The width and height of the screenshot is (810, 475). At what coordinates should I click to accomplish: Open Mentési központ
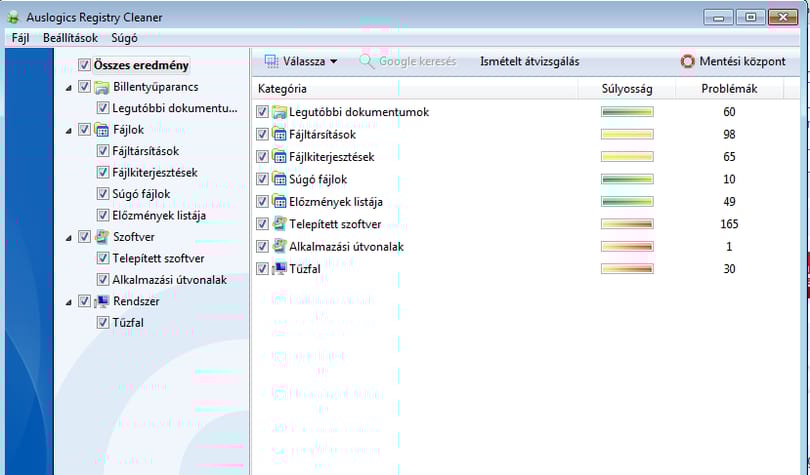click(x=733, y=61)
